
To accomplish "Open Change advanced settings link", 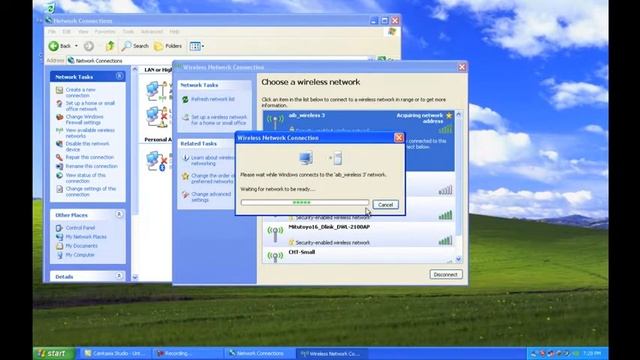I will (211, 197).
